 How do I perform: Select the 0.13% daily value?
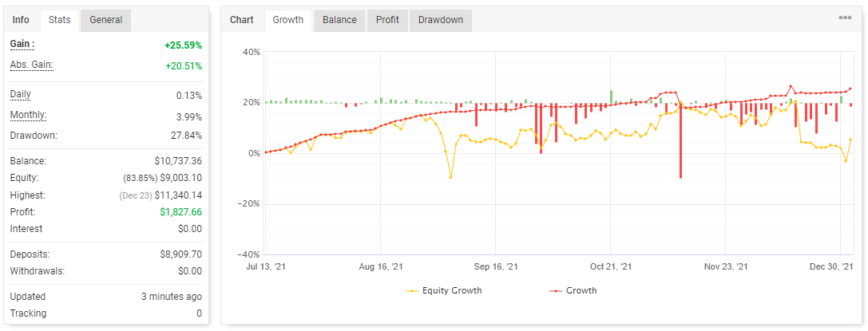(x=188, y=96)
